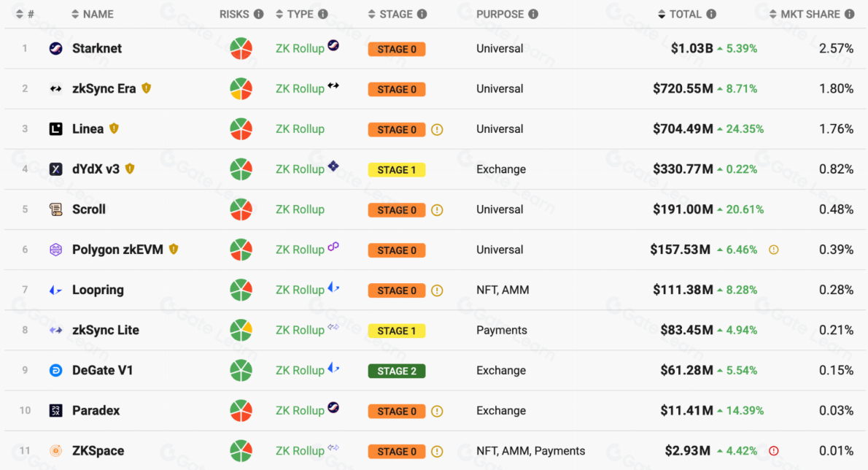Sort the table by NAME column
Viewport: 868px width, 470px height.
[93, 14]
